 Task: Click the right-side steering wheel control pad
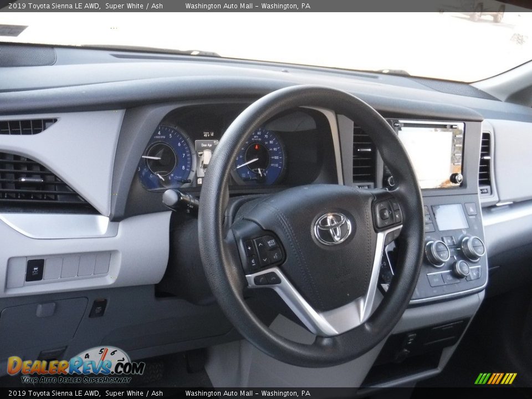[387, 213]
